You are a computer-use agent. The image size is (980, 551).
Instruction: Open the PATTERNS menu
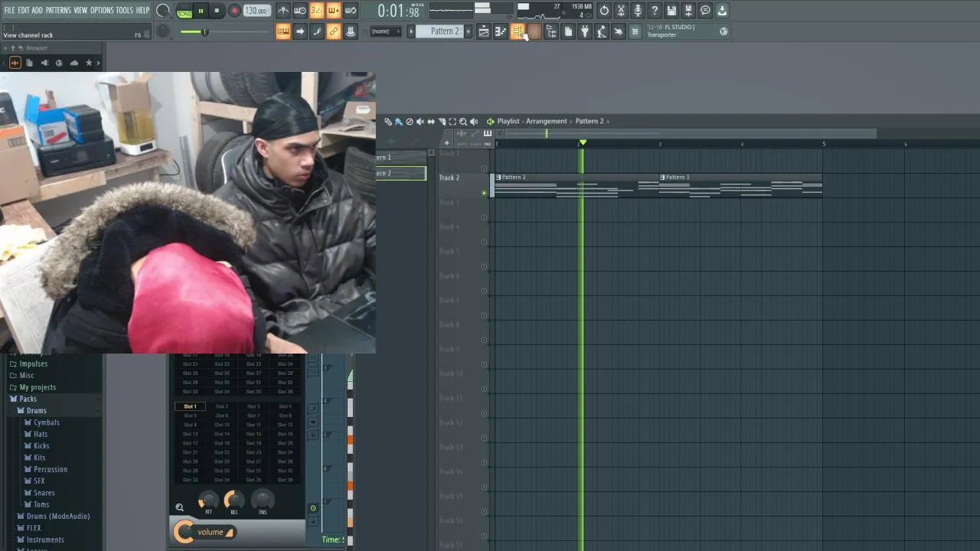pyautogui.click(x=58, y=10)
